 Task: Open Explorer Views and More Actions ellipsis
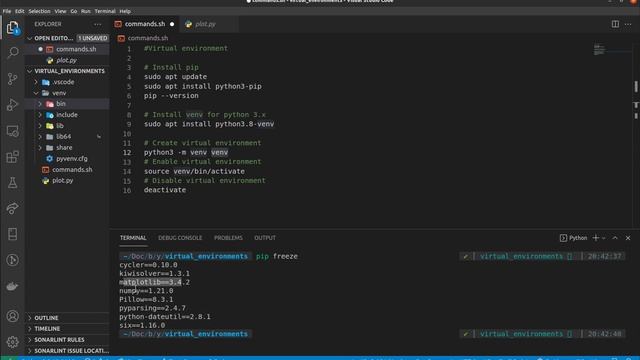pos(98,24)
